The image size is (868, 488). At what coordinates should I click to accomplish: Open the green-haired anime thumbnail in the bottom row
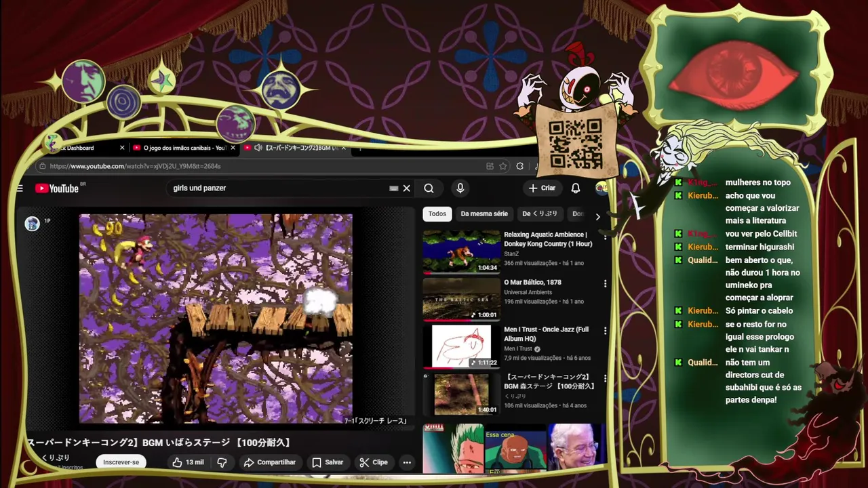pos(453,447)
